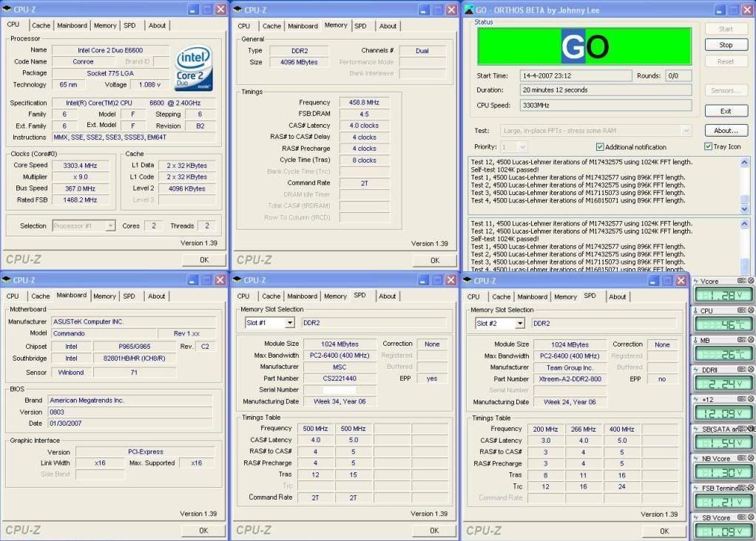Click the ORTHOS title bar app icon
Viewport: 756px width, 541px height.
[469, 9]
